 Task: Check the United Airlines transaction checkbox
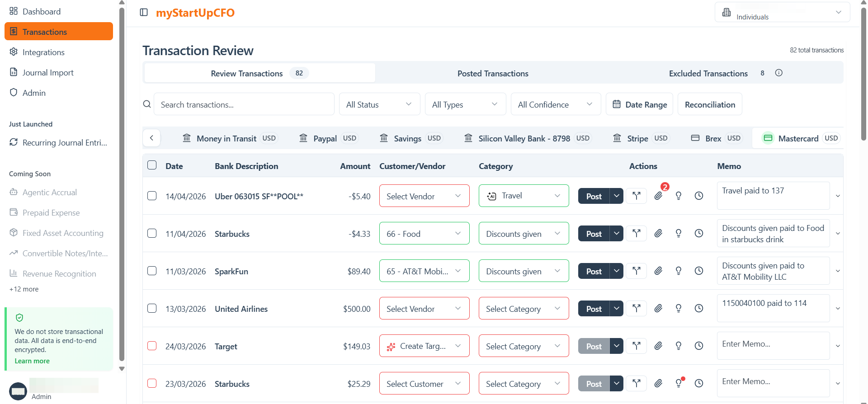152,308
